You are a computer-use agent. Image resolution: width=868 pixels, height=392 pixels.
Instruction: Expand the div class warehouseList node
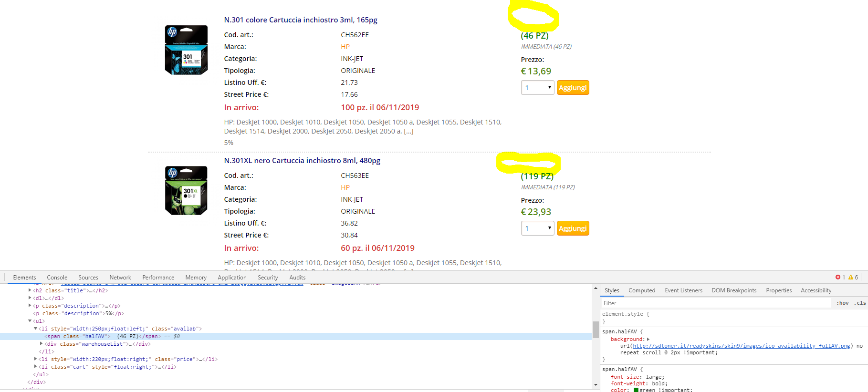click(x=41, y=343)
